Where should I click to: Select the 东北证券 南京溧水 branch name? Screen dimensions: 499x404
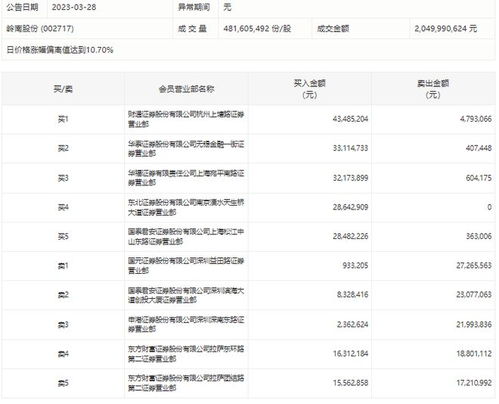[x=186, y=207]
